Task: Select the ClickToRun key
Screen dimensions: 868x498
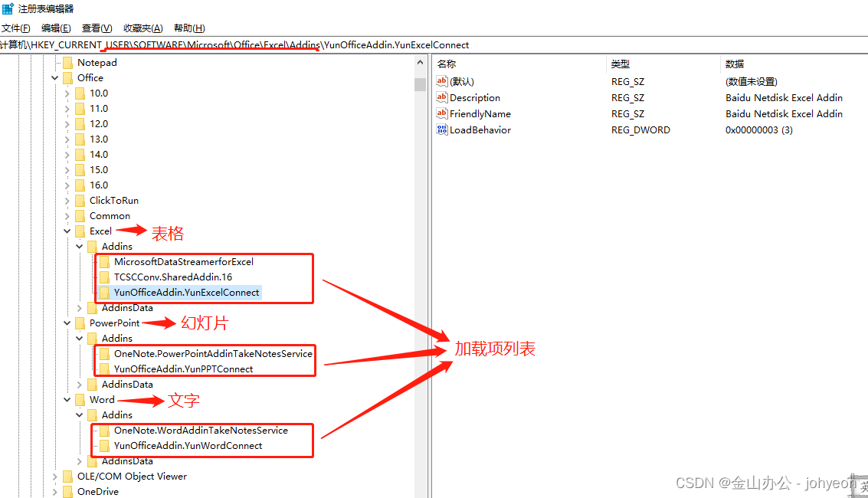Action: pyautogui.click(x=114, y=201)
